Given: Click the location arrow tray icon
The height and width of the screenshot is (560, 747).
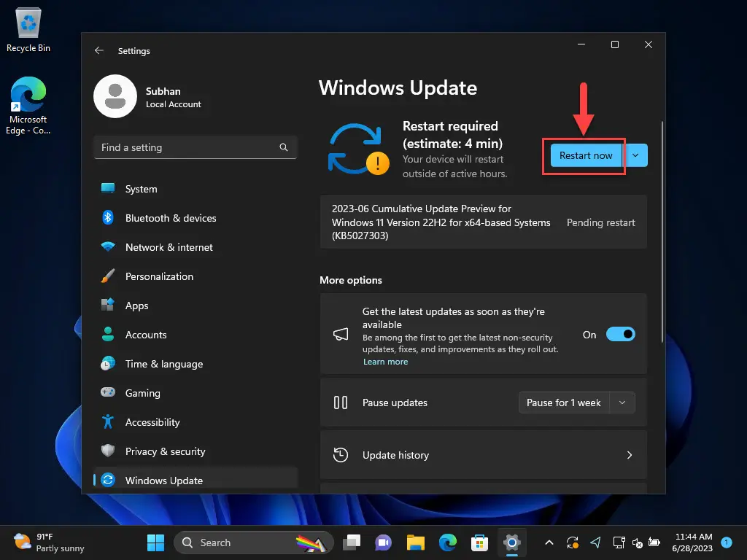Looking at the screenshot, I should pyautogui.click(x=595, y=542).
